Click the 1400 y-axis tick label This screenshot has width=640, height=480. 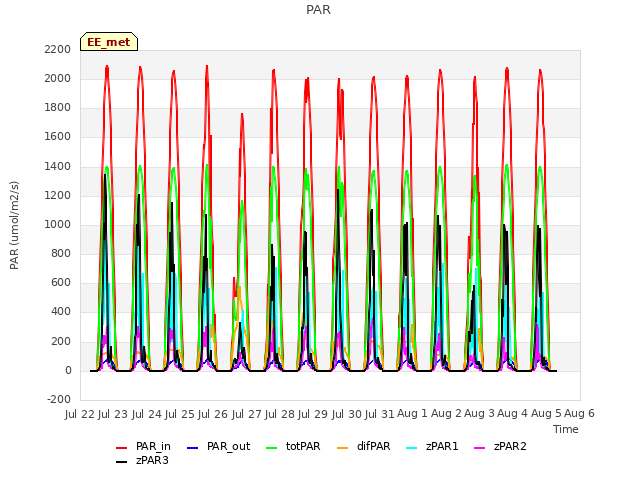click(58, 166)
